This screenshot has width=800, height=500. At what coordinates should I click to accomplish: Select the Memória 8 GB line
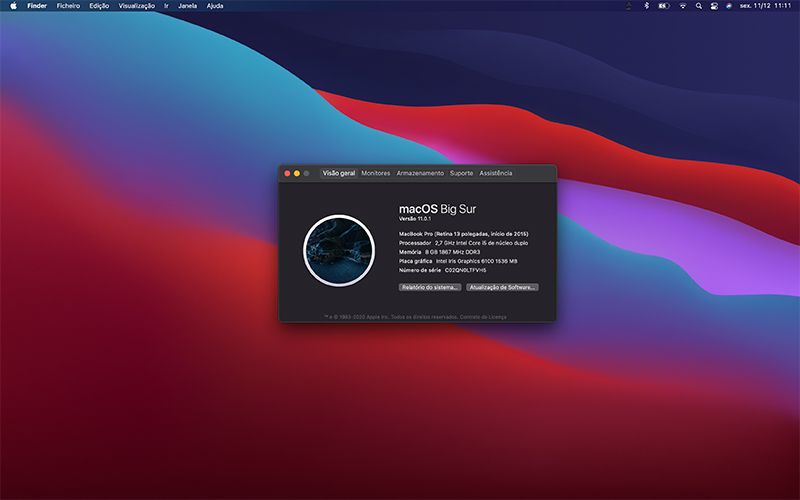click(439, 252)
